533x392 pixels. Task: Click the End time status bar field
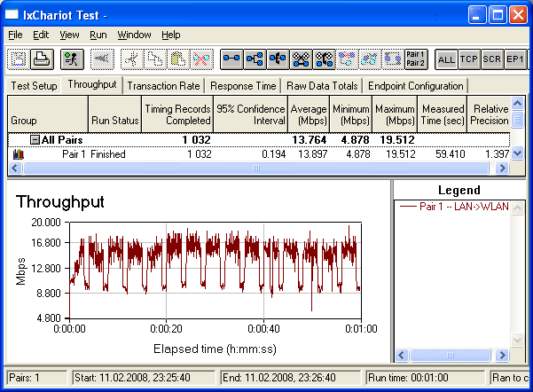(291, 378)
